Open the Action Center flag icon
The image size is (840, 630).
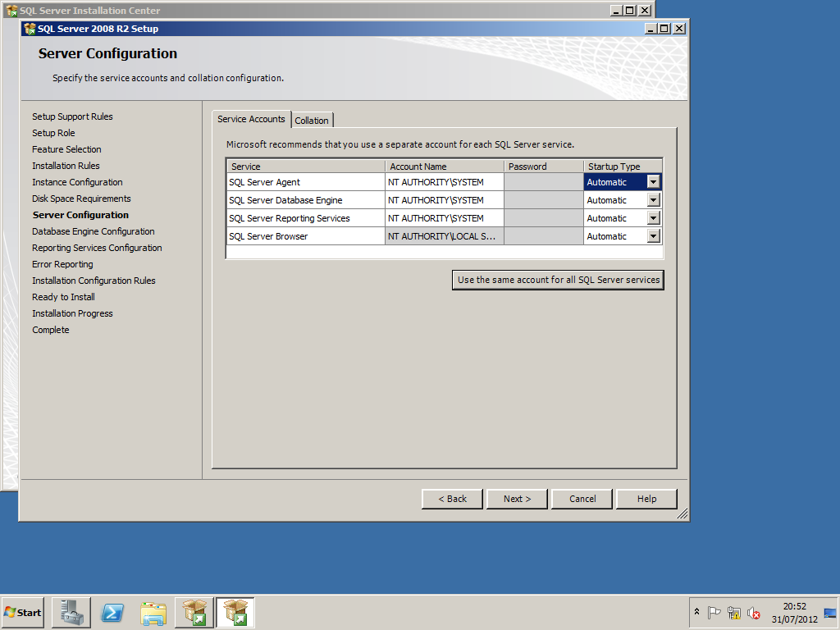point(714,612)
